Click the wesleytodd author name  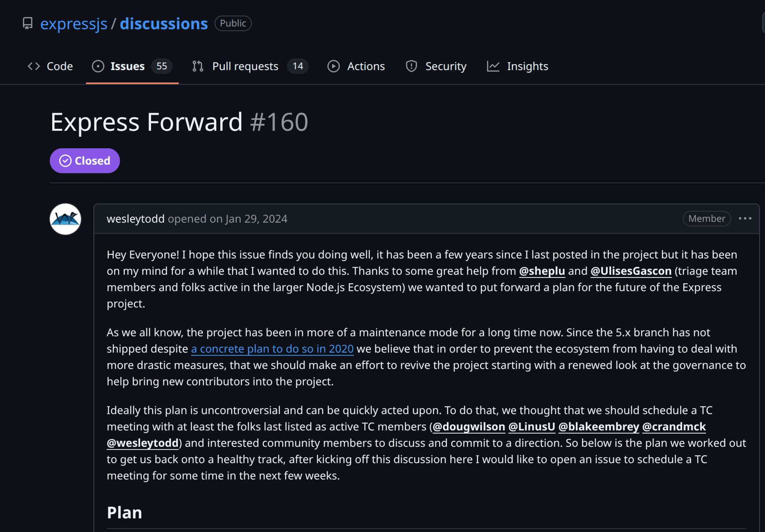[x=136, y=219]
